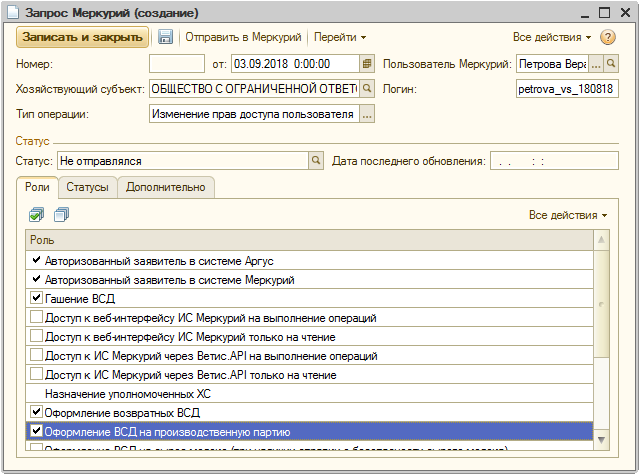Click the Номер input field
639x474 pixels.
(177, 64)
